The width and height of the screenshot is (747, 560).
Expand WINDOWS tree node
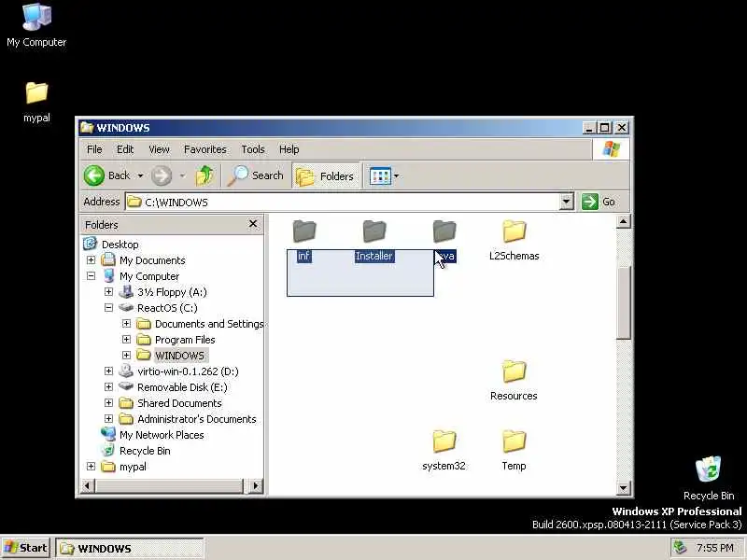[126, 355]
